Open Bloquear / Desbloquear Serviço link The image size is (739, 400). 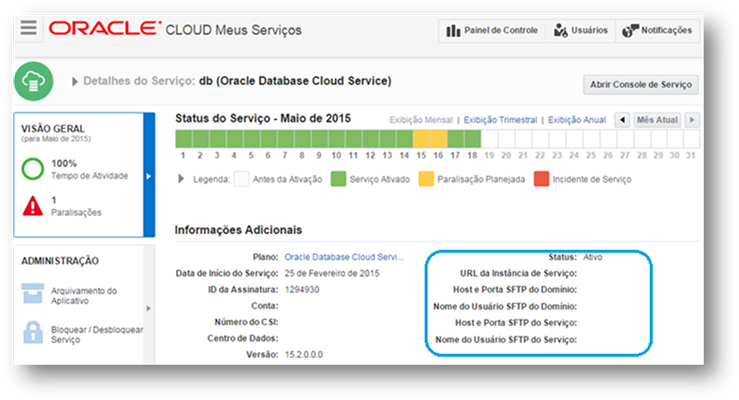(97, 335)
